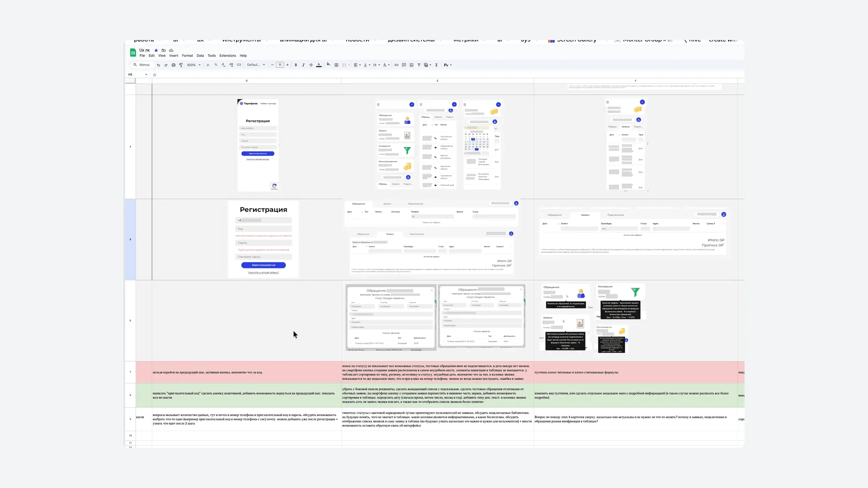Increase font size with plus
This screenshot has height=488, width=868.
[x=288, y=65]
